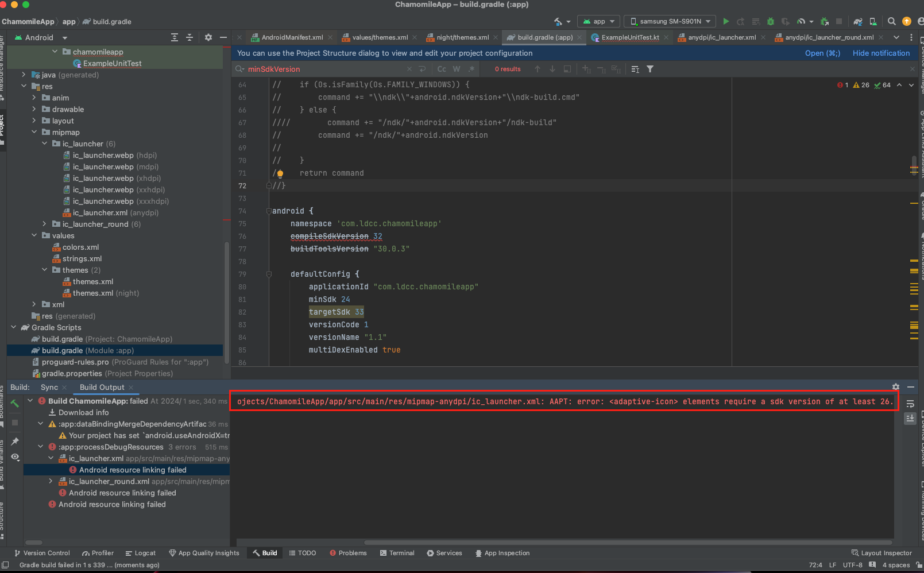
Task: Toggle Match Case (Cc) in find bar
Action: [x=441, y=69]
